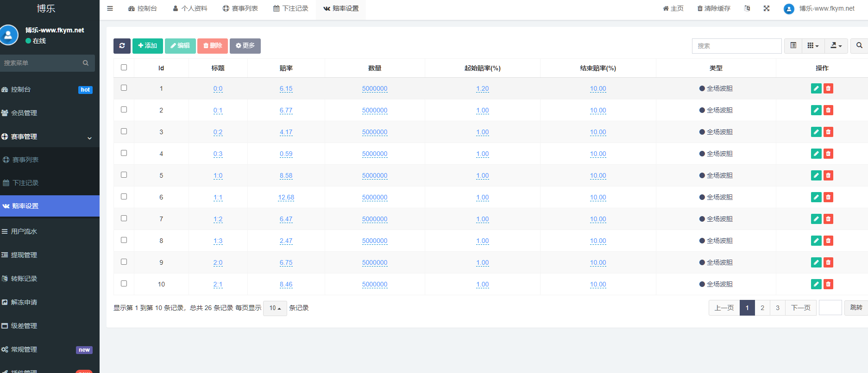The width and height of the screenshot is (868, 373).
Task: Open the export data dropdown
Action: click(836, 46)
